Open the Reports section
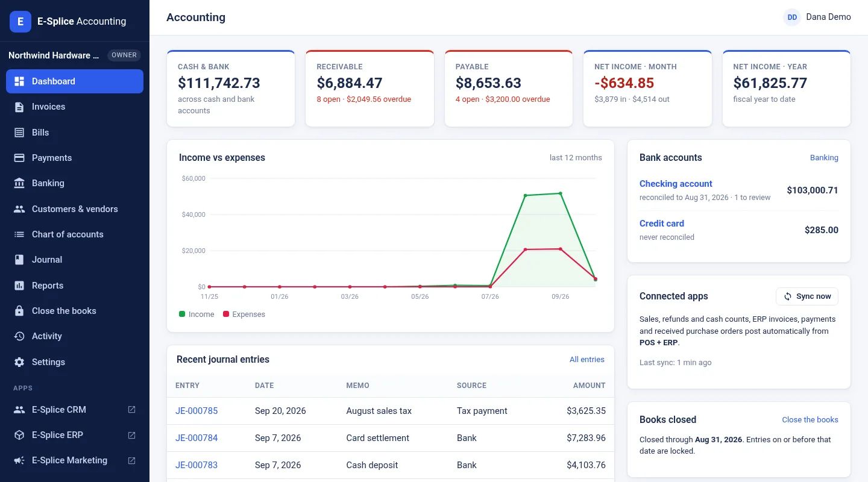Image resolution: width=868 pixels, height=482 pixels. pyautogui.click(x=75, y=286)
